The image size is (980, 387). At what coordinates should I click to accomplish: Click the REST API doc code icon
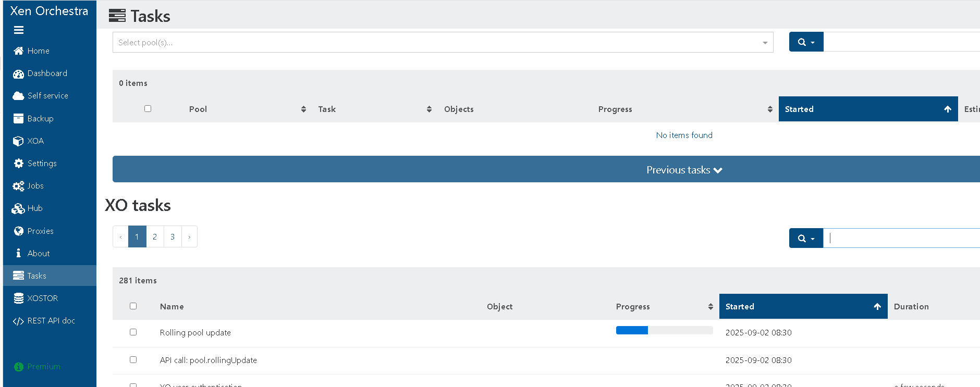(18, 321)
